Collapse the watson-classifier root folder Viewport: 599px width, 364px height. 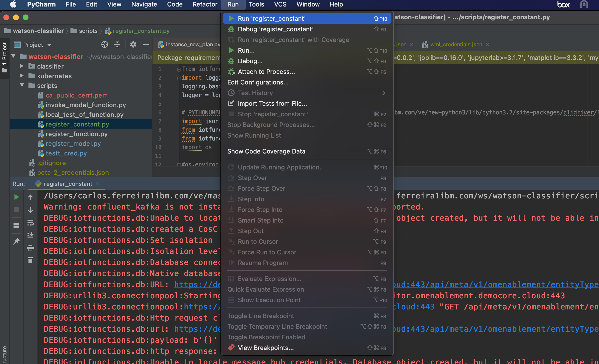13,56
